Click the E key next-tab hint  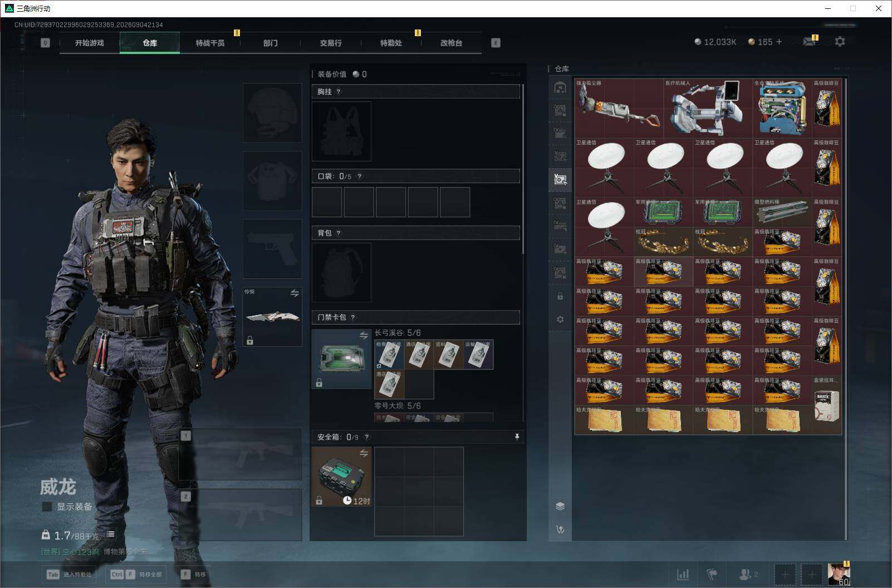point(496,43)
